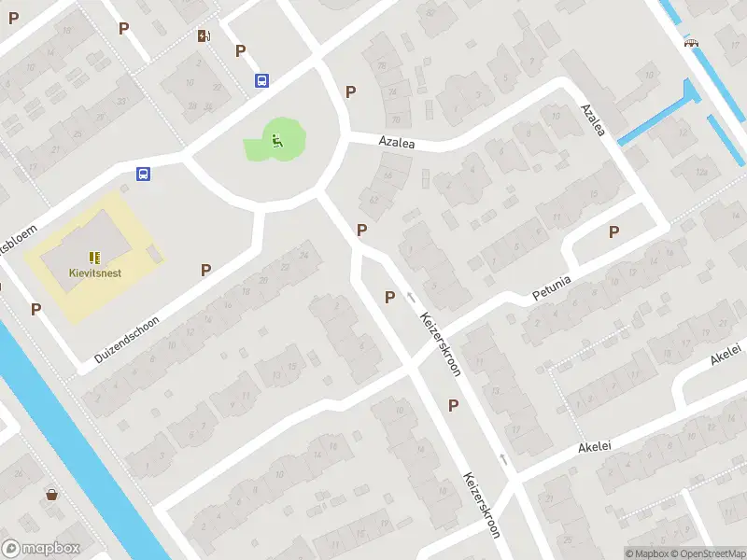Image resolution: width=747 pixels, height=560 pixels.
Task: Click the © Mapbox attribution link
Action: pos(647,553)
